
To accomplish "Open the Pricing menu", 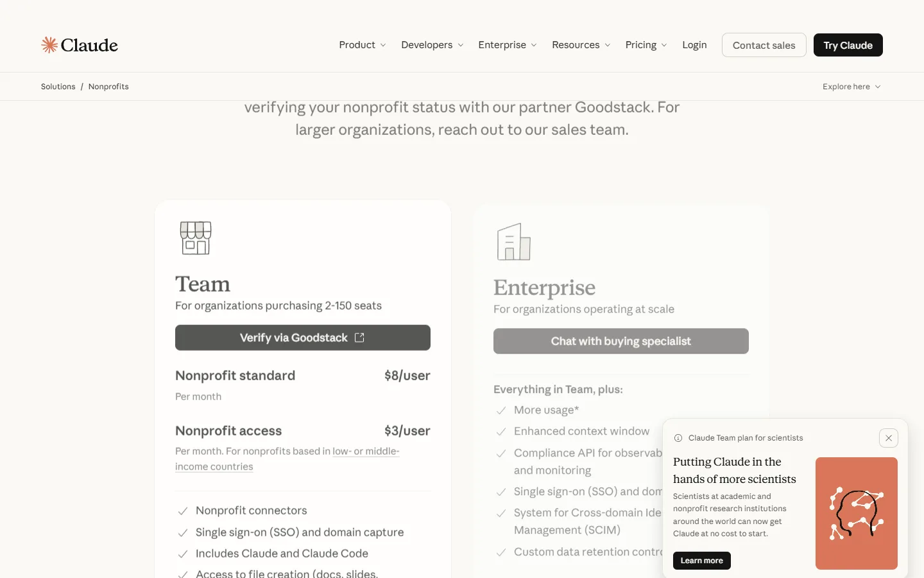I will coord(646,45).
